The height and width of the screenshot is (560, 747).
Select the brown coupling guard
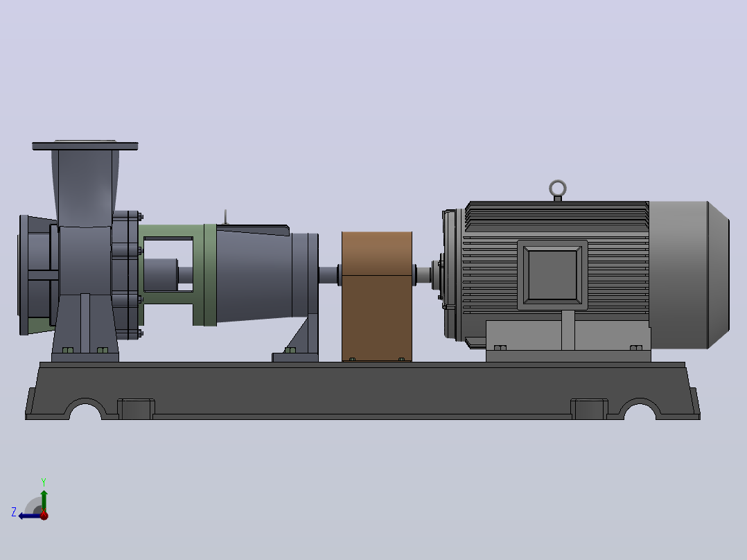(377, 296)
